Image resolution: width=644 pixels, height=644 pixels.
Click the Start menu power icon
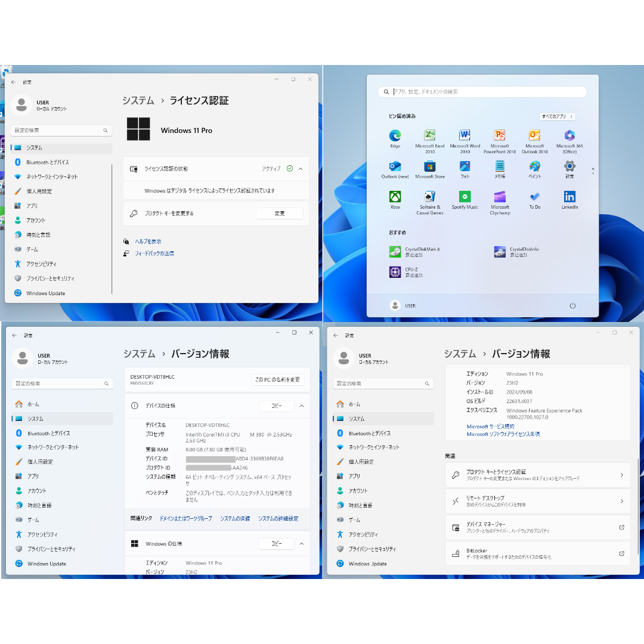[x=572, y=305]
